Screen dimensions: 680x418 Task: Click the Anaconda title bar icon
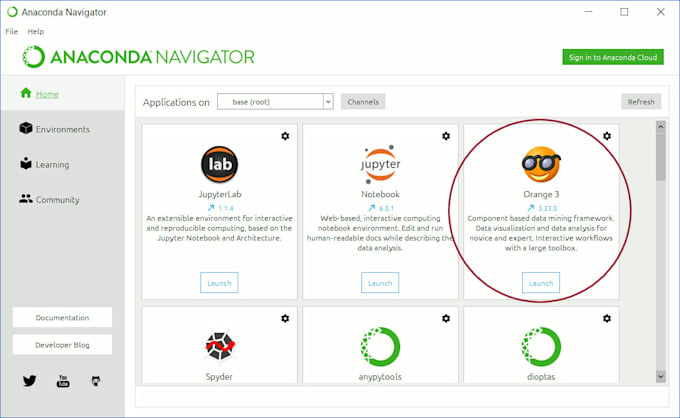point(12,12)
